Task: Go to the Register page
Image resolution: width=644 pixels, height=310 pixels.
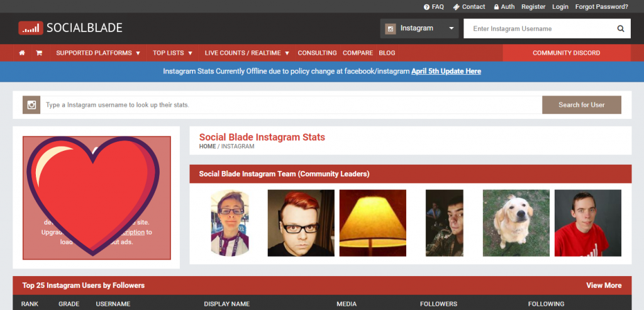Action: pos(533,6)
